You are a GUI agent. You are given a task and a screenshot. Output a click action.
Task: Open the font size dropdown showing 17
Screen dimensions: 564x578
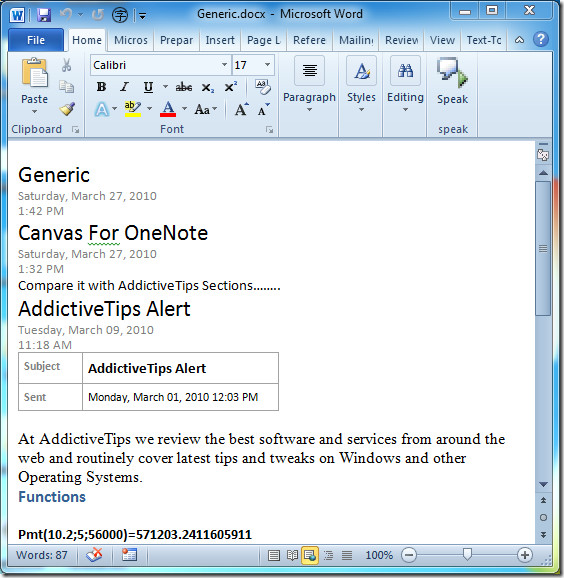(268, 65)
